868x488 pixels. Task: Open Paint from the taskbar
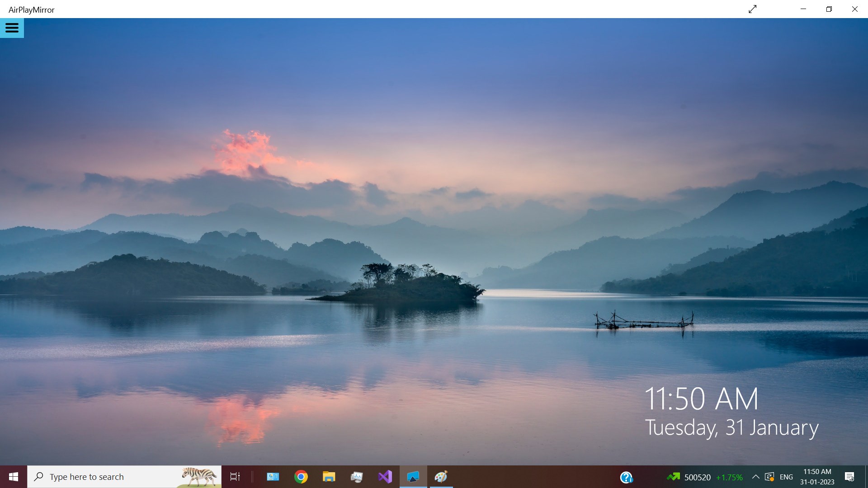[442, 477]
